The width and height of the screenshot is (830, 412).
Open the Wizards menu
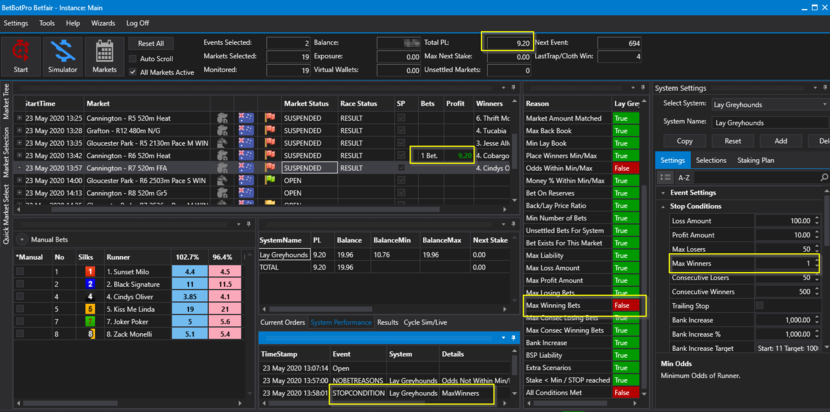point(104,22)
